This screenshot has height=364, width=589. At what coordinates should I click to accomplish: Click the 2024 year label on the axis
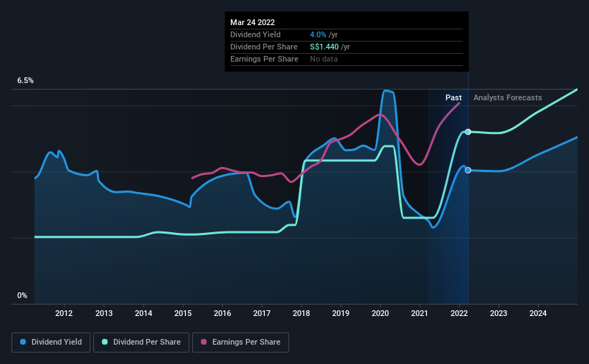(x=538, y=313)
